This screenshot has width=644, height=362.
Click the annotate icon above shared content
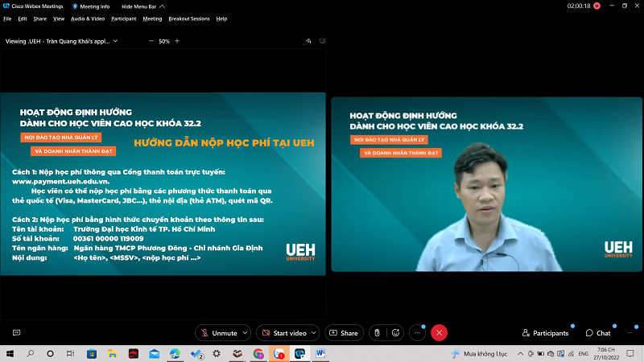pyautogui.click(x=308, y=41)
